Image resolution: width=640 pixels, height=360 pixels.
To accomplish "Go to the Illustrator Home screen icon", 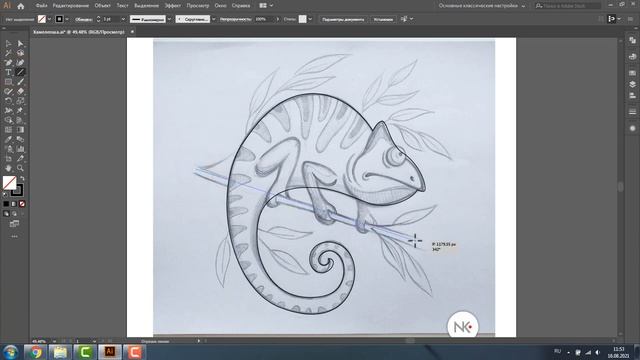I will 21,6.
